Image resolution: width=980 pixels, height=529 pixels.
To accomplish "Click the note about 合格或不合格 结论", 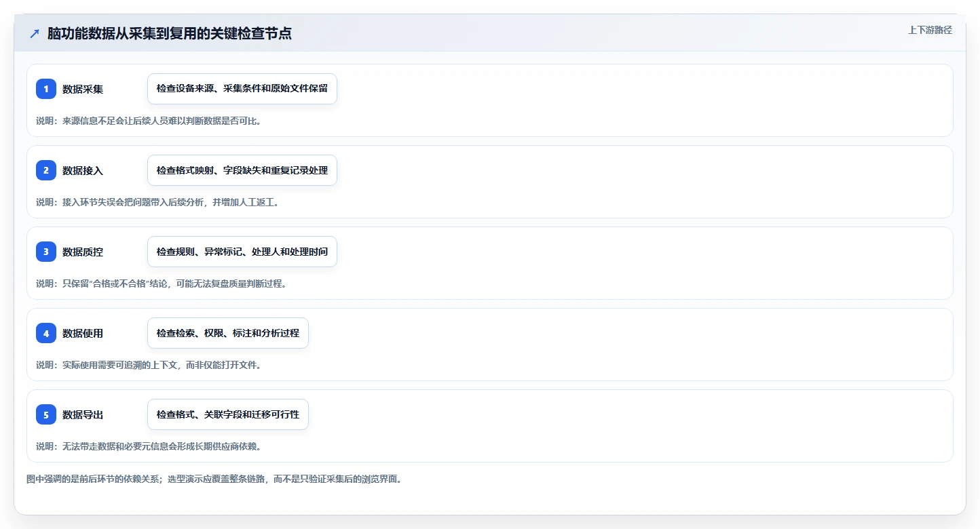I will click(x=162, y=283).
